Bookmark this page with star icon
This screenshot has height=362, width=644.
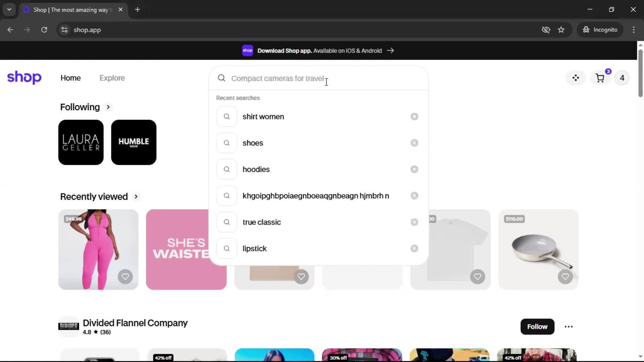click(x=561, y=30)
